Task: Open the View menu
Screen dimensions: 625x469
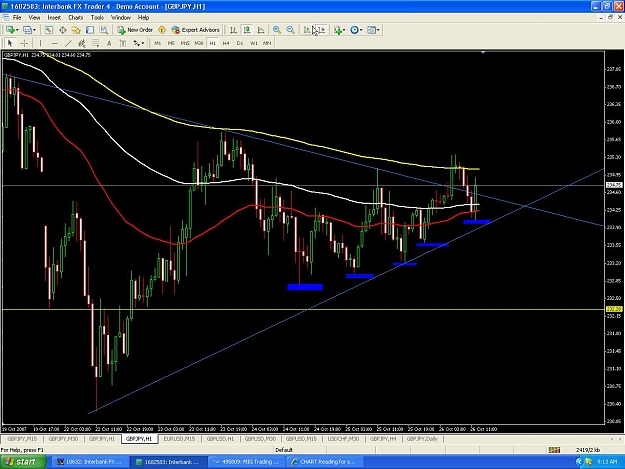Action: [x=34, y=18]
